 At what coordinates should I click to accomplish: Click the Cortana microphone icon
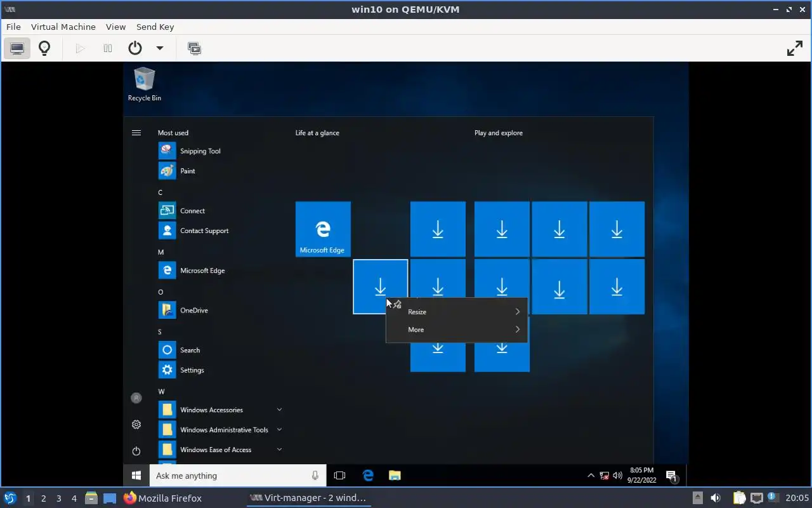click(x=315, y=476)
